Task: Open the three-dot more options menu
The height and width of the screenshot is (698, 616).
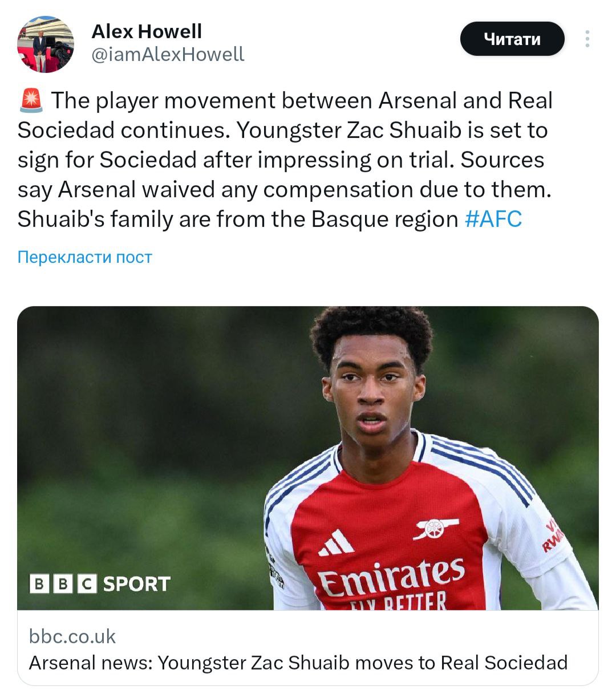Action: (x=587, y=39)
